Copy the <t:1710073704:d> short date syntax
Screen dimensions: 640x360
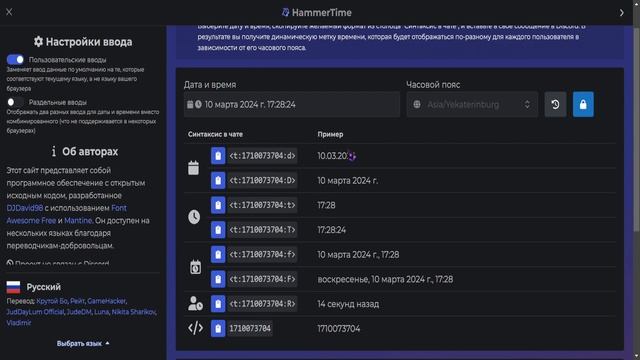[x=218, y=156]
